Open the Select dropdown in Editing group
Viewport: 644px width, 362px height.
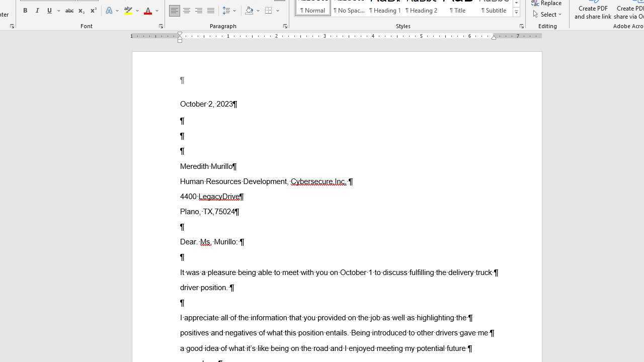click(548, 14)
